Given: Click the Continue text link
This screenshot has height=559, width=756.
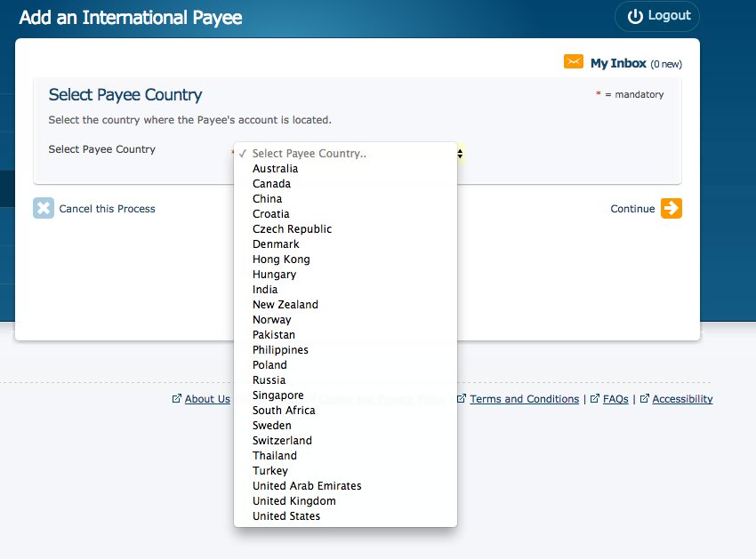Looking at the screenshot, I should click(632, 209).
